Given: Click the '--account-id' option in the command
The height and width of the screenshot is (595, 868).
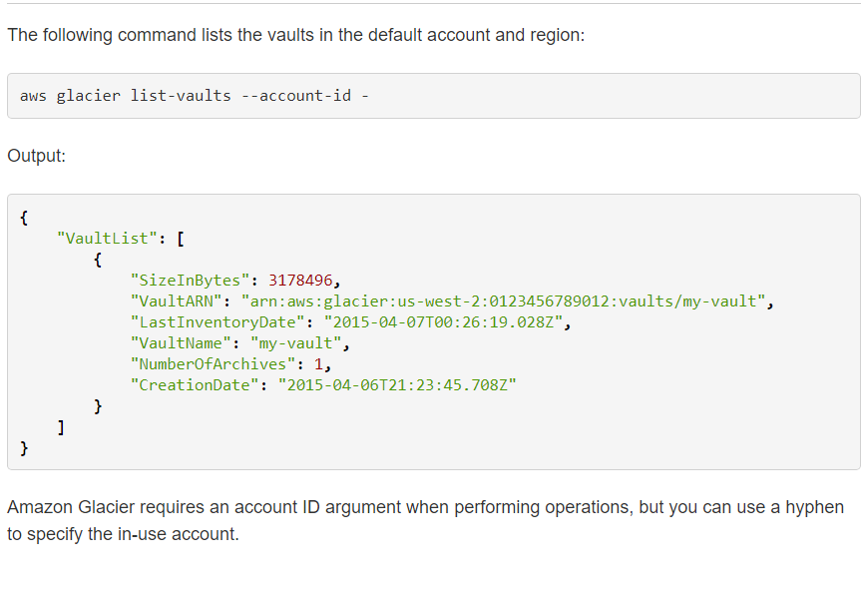Looking at the screenshot, I should pos(296,96).
